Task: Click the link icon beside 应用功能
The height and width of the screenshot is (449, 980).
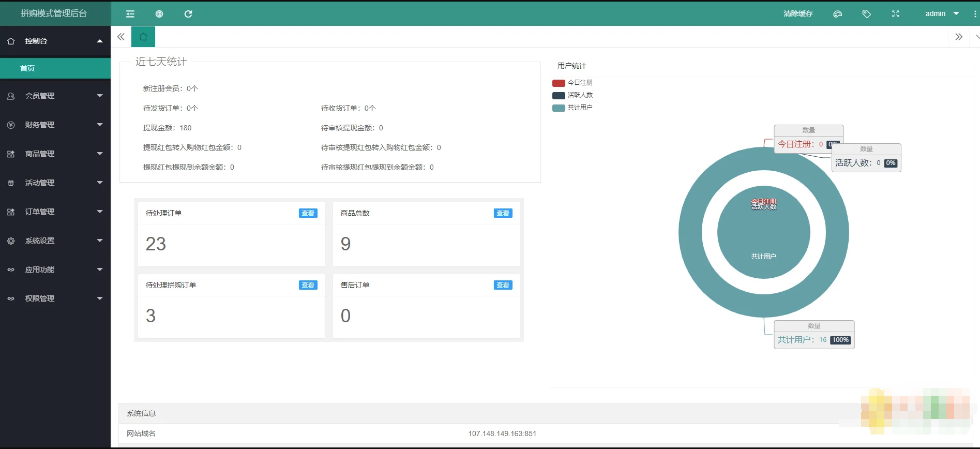Action: (x=11, y=270)
